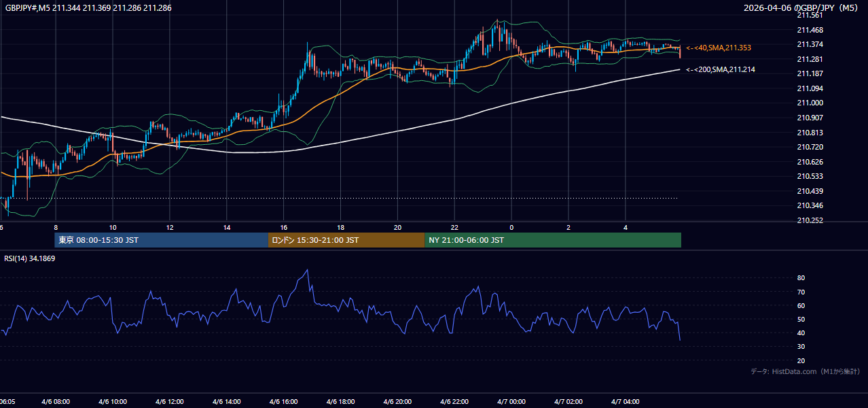Click price axis label 211.468
This screenshot has width=868, height=408.
click(x=810, y=30)
